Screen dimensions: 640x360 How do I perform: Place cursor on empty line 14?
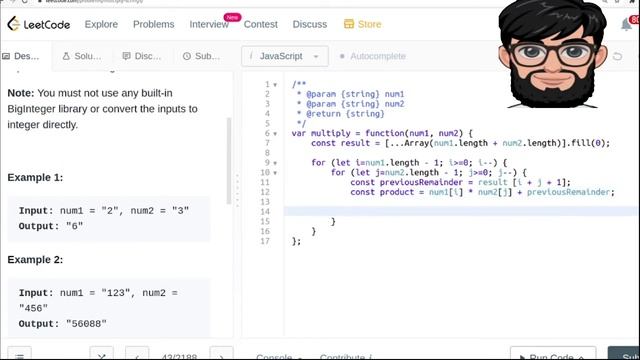pos(461,211)
